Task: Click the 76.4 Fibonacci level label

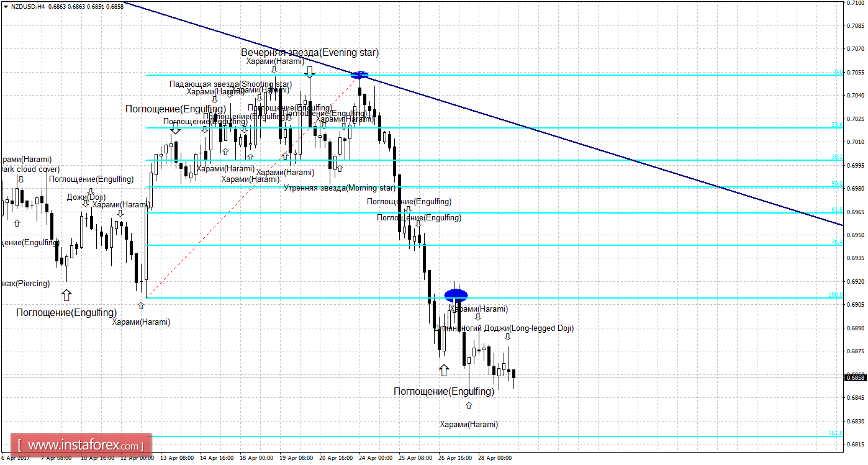Action: (x=838, y=242)
